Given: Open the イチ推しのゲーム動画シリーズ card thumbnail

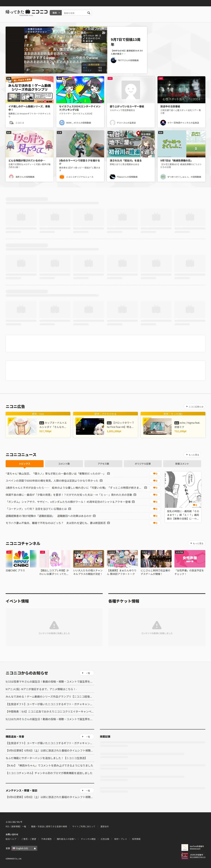Looking at the screenshot, I should (x=30, y=90).
